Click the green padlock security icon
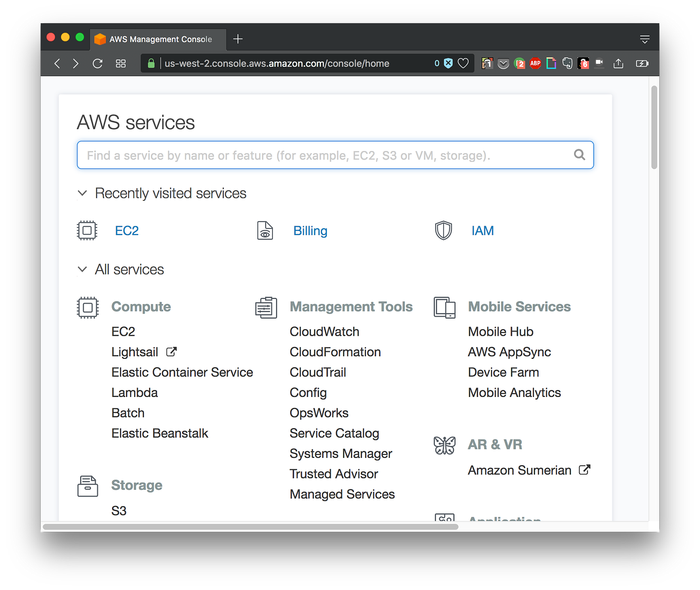 (151, 63)
